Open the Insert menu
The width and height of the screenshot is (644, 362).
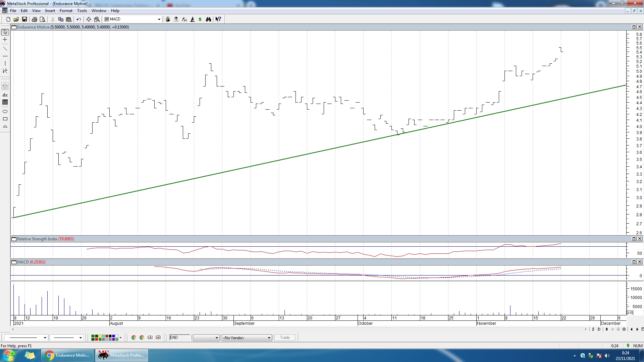(x=50, y=11)
